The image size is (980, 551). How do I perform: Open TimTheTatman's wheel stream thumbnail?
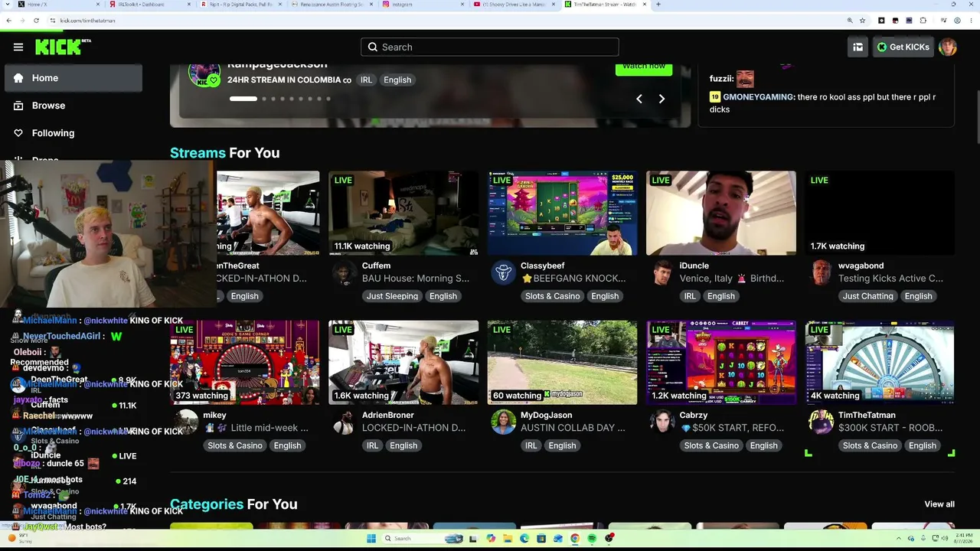point(880,362)
